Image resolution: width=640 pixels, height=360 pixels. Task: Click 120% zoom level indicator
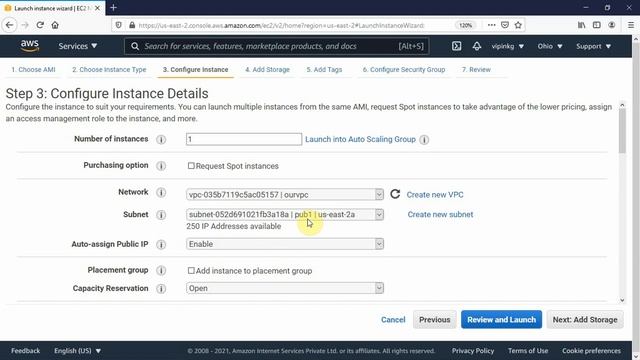click(465, 25)
